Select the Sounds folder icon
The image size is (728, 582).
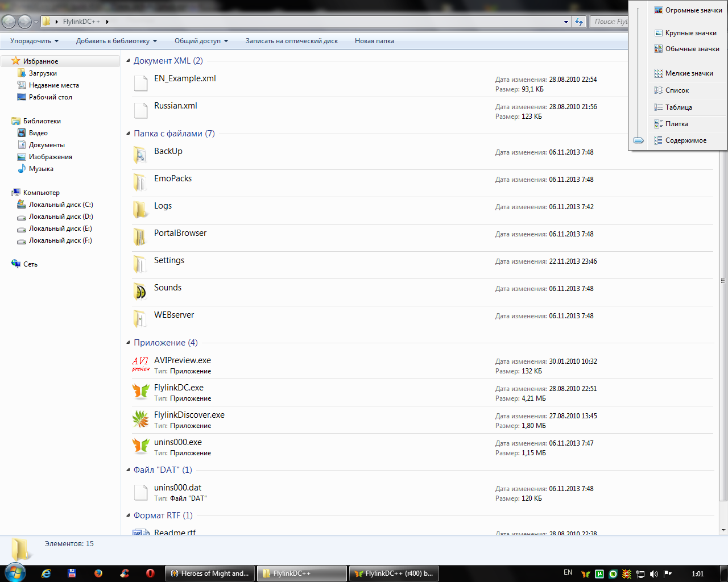coord(140,291)
